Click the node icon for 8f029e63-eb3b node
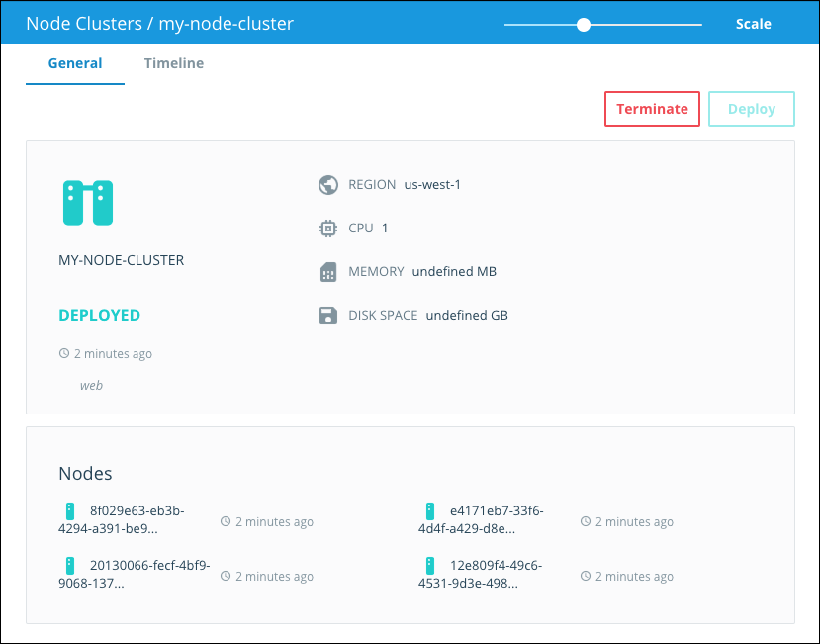 [70, 510]
